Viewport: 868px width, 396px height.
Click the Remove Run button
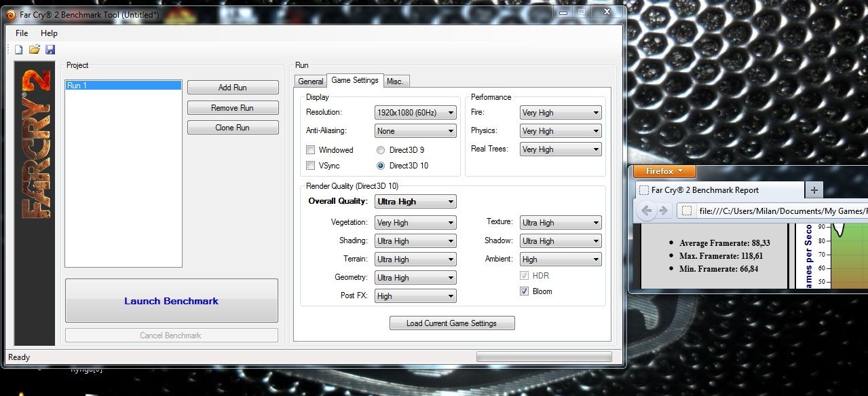[x=233, y=108]
